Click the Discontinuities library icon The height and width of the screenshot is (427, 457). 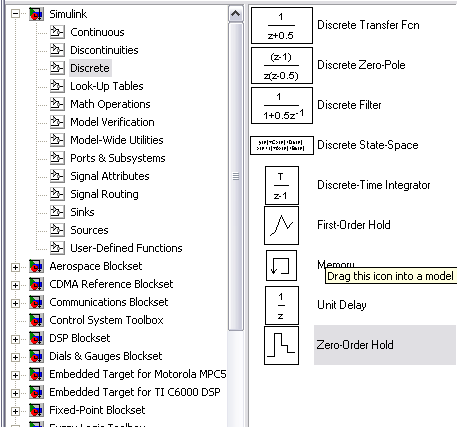pyautogui.click(x=57, y=50)
